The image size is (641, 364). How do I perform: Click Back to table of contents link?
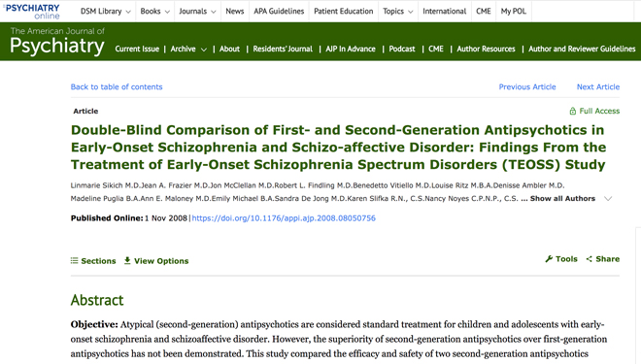coord(117,87)
